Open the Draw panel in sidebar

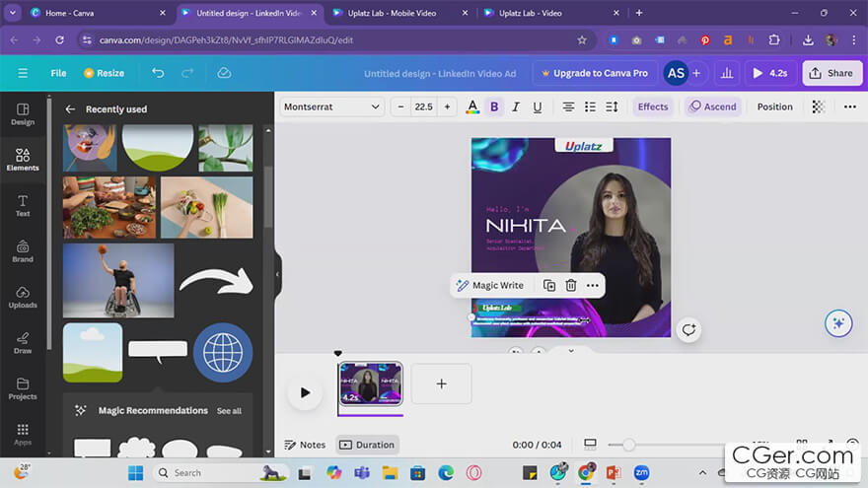tap(23, 343)
